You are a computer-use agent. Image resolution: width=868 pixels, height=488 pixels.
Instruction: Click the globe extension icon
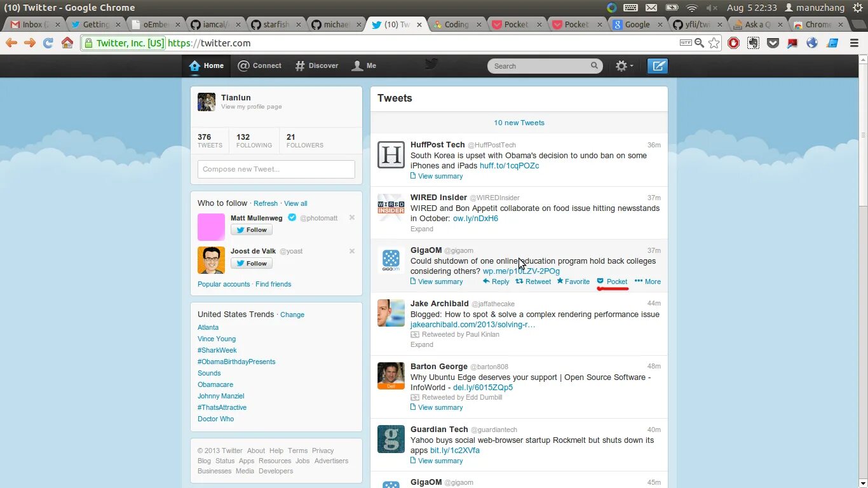tap(812, 43)
